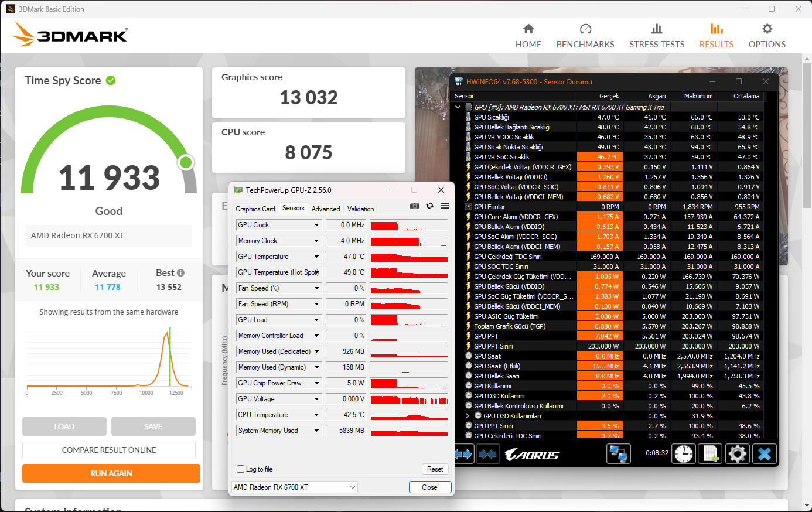This screenshot has height=512, width=812.
Task: Open the Memory Clock sensor dropdown
Action: [316, 241]
